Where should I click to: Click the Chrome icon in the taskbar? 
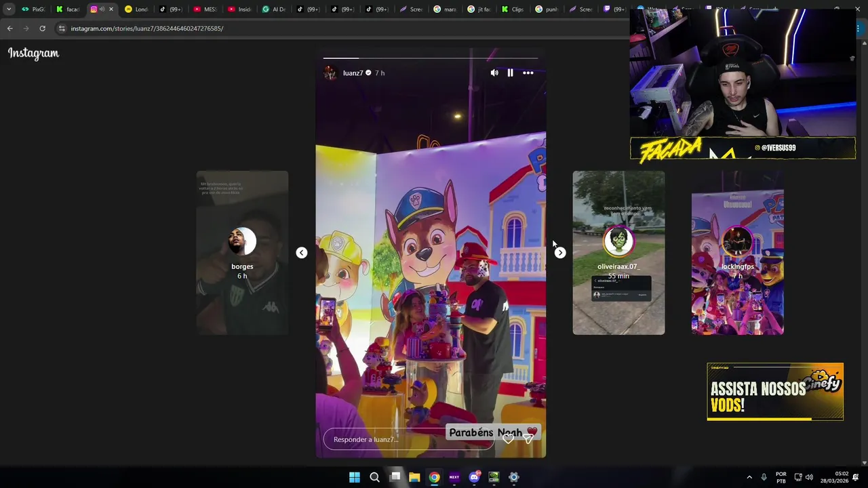click(434, 477)
